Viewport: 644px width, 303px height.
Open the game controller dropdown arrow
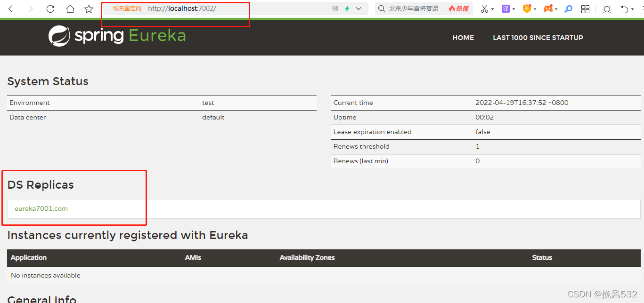click(556, 9)
